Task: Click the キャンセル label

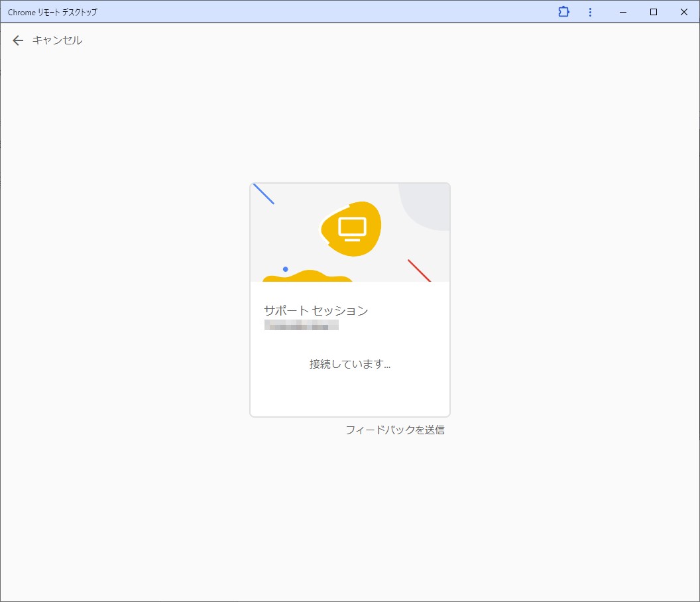Action: pos(57,40)
